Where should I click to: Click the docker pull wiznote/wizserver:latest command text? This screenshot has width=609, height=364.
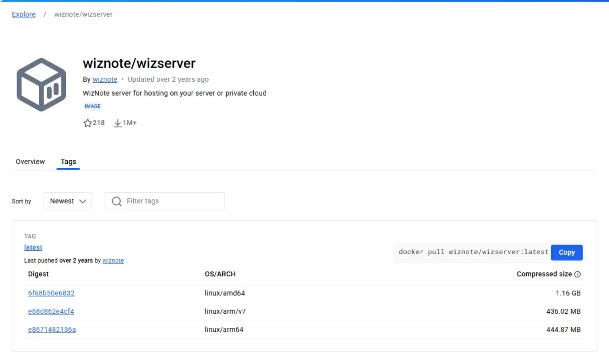click(474, 252)
